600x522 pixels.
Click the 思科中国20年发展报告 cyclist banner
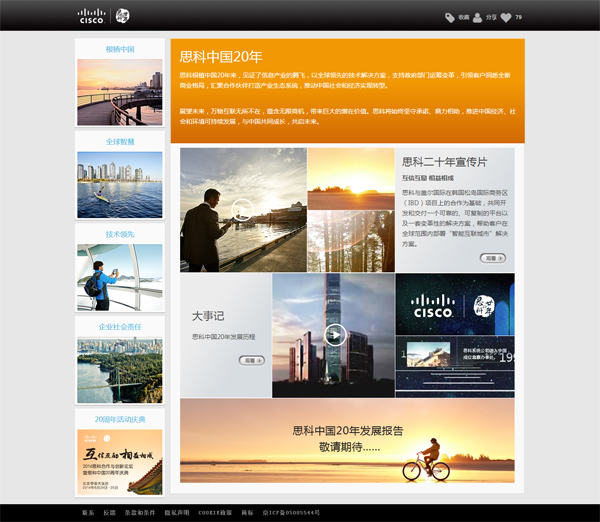tap(347, 440)
